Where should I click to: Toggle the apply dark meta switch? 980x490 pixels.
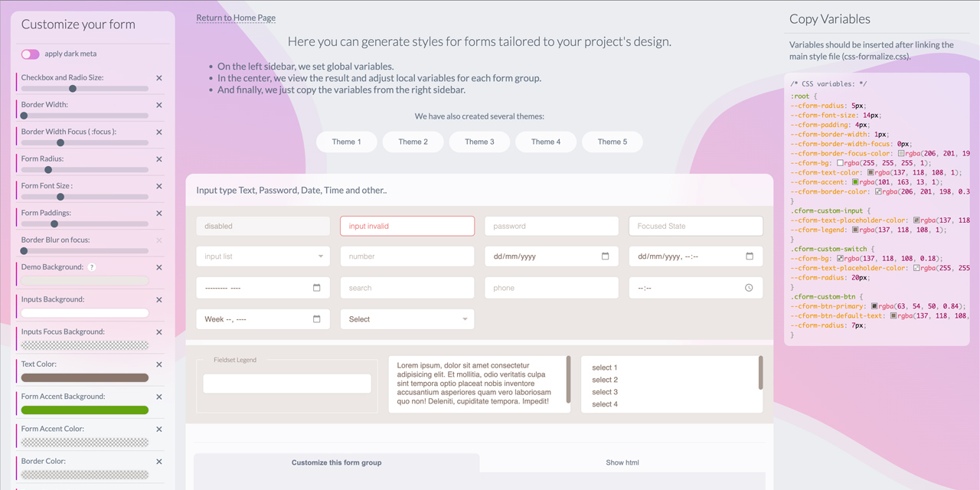pyautogui.click(x=31, y=54)
